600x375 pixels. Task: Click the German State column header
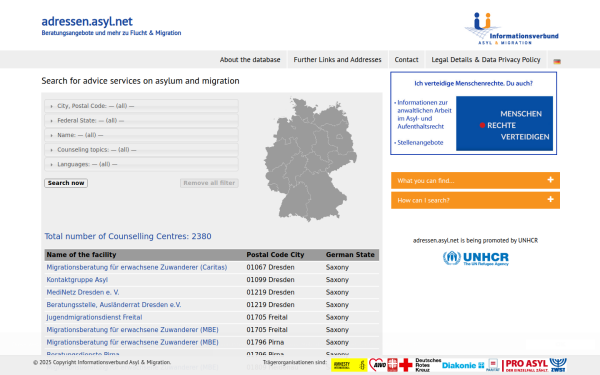tap(350, 254)
